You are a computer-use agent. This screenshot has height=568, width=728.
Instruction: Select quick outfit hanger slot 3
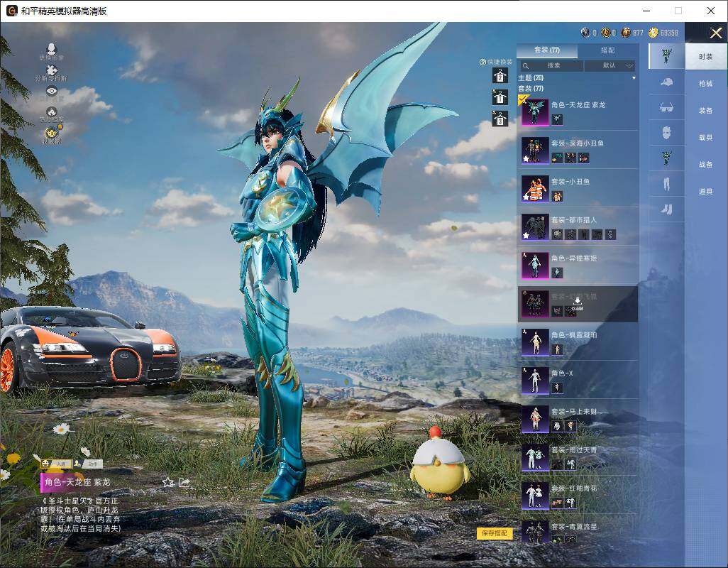[500, 119]
